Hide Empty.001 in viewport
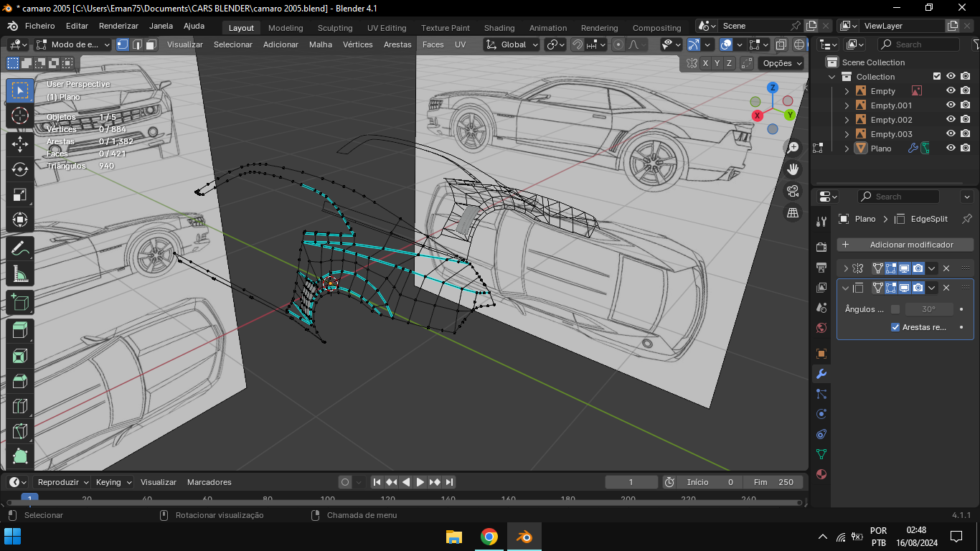Viewport: 980px width, 551px height. coord(951,105)
